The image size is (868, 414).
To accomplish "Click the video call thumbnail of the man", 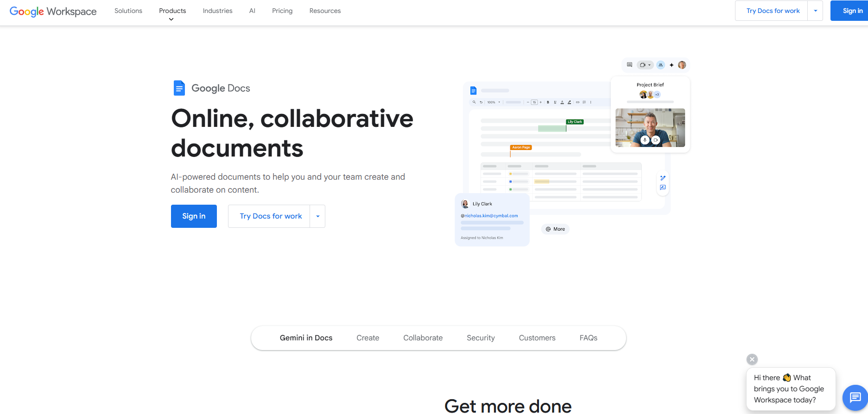I will 650,128.
